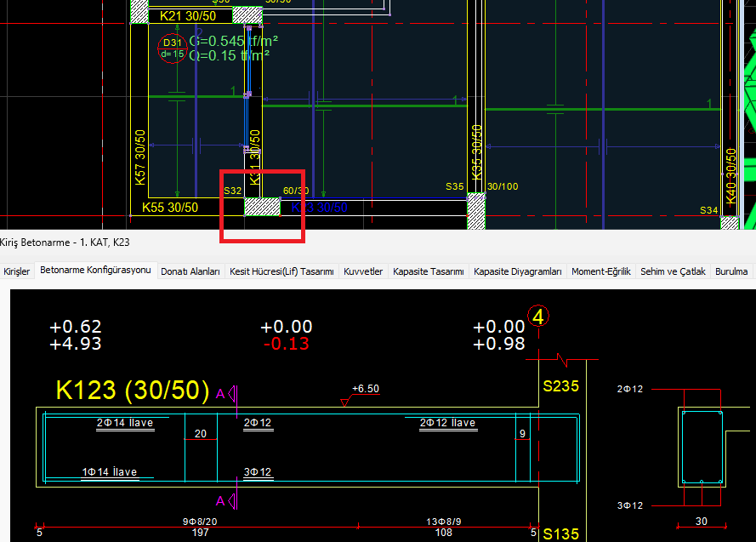Image resolution: width=756 pixels, height=542 pixels.
Task: Open Kesit Hücresi(Lif) Tasarımı tab
Action: pyautogui.click(x=281, y=271)
